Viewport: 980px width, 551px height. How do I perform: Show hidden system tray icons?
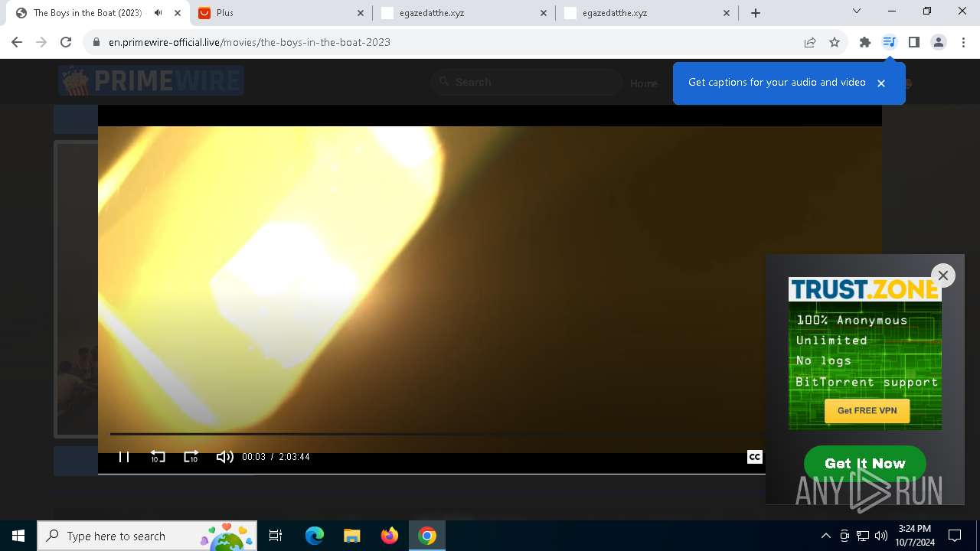click(x=825, y=536)
